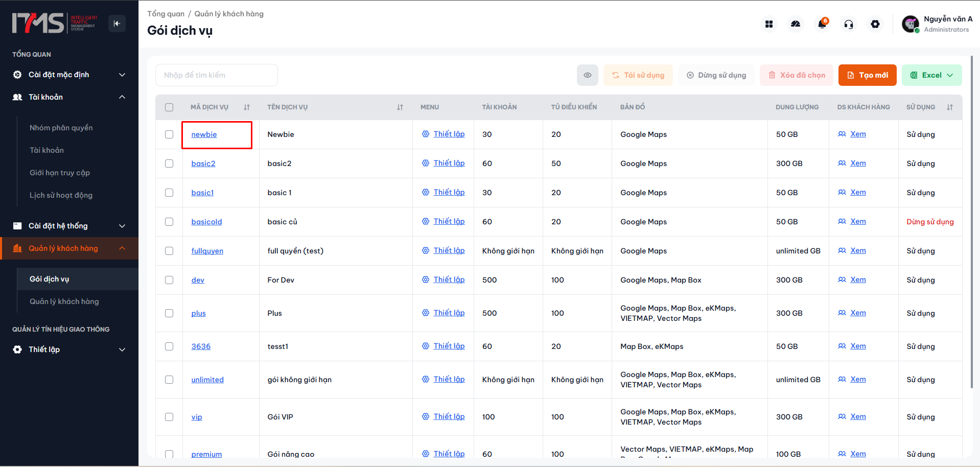Check the select-all header checkbox
980x467 pixels.
tap(169, 107)
